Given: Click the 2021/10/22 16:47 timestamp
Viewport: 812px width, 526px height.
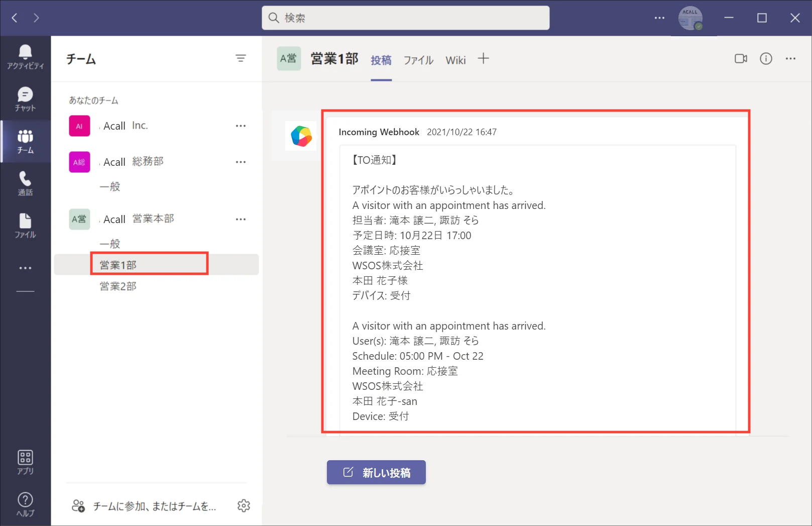Looking at the screenshot, I should tap(461, 132).
